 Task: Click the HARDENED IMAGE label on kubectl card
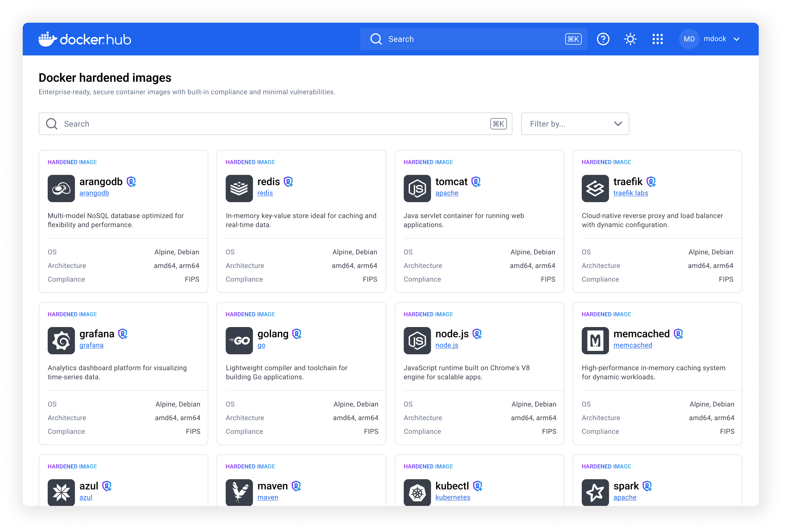click(428, 466)
